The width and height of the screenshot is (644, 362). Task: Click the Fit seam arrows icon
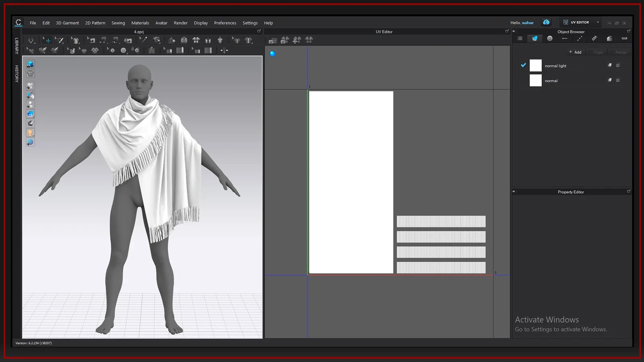click(x=224, y=50)
